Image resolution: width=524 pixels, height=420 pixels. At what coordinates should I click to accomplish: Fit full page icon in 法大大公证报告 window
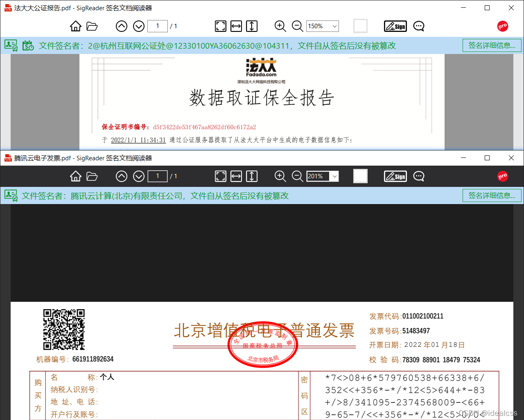(x=221, y=26)
